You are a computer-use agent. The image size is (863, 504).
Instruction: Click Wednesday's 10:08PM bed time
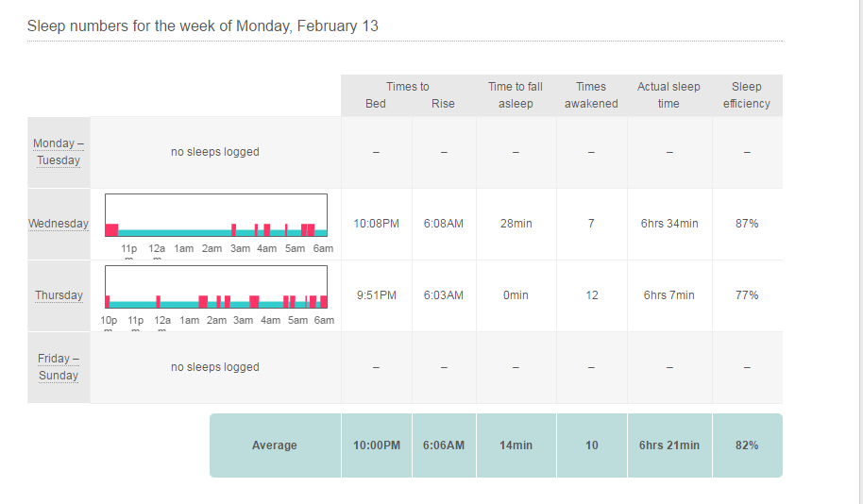377,224
